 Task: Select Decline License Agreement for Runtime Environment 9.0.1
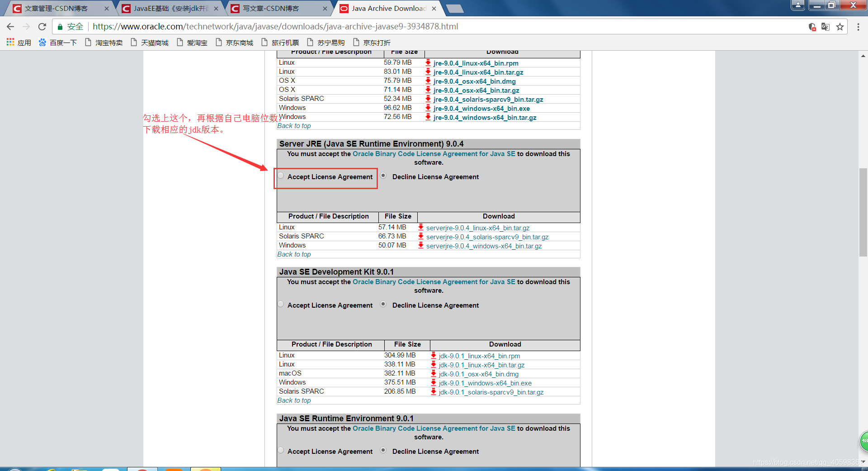coord(383,451)
